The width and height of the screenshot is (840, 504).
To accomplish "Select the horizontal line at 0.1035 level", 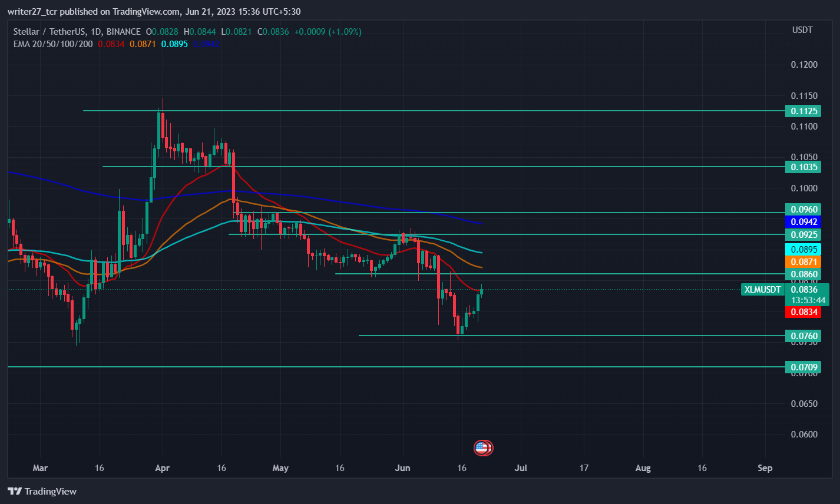I will click(x=444, y=167).
